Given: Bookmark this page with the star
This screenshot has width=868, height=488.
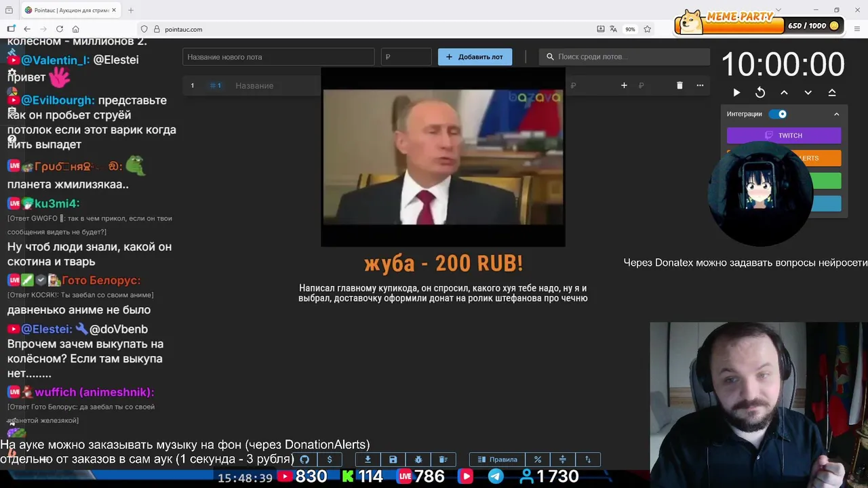Looking at the screenshot, I should [648, 29].
